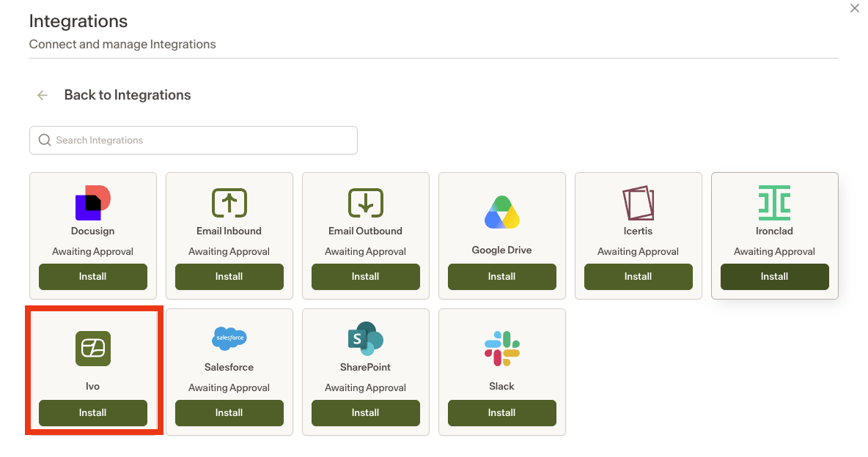Click Awaiting Approval under Ironclad
The height and width of the screenshot is (457, 868).
coord(774,251)
